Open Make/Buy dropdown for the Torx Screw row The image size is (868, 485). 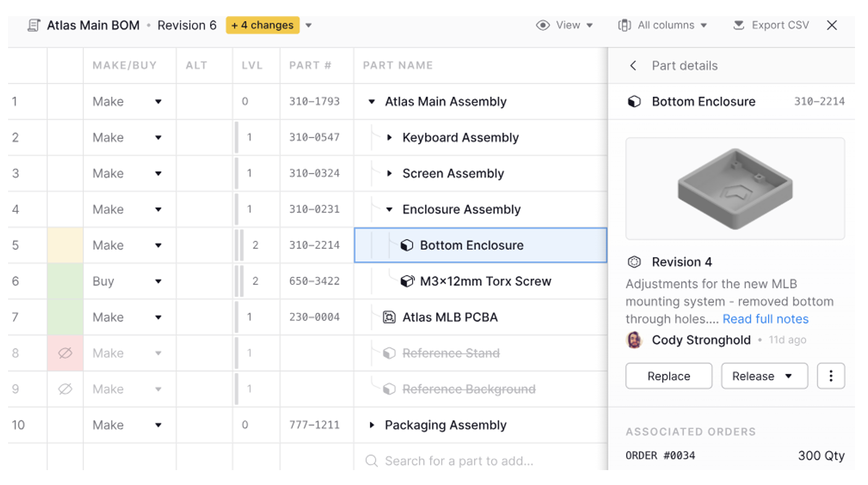(x=158, y=281)
